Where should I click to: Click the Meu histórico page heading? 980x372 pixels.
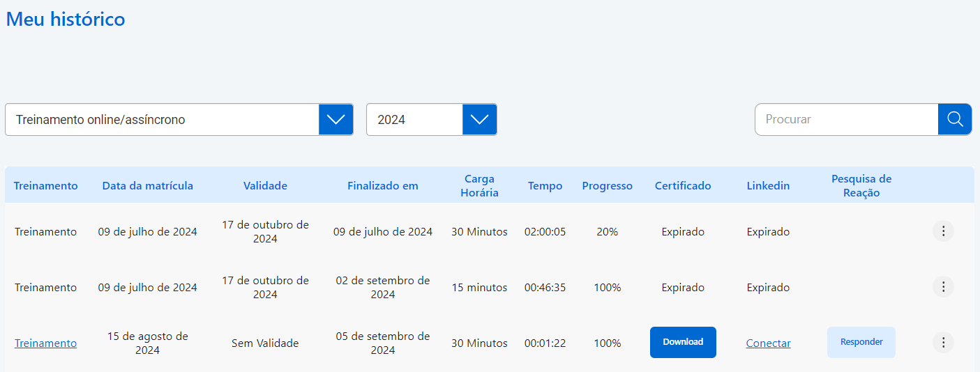click(x=66, y=20)
